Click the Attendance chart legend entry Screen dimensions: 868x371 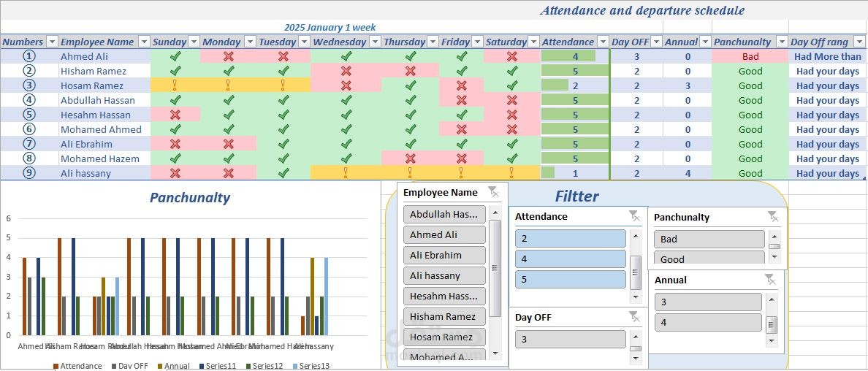(x=77, y=365)
